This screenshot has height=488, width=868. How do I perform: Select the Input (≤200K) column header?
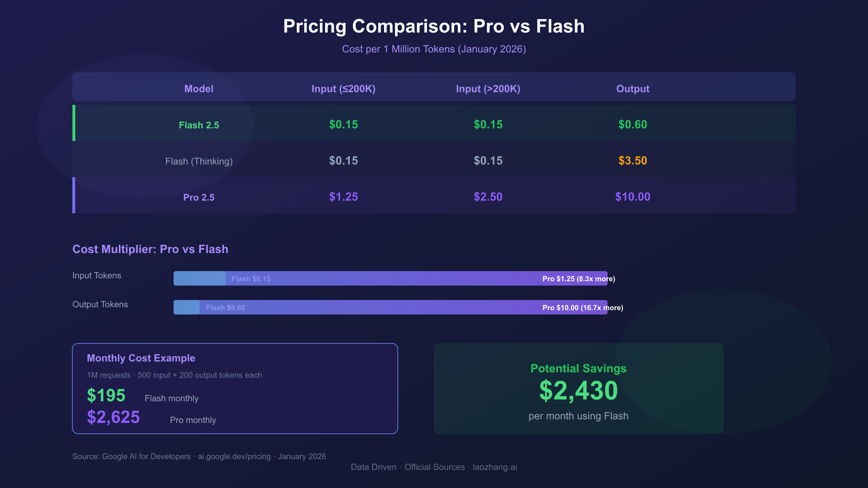coord(343,89)
